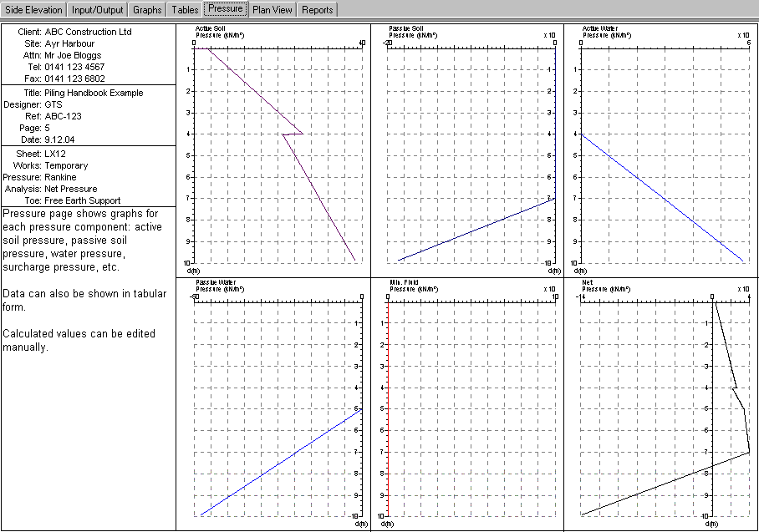Open the Input/Output tab
Viewport: 759px width, 532px height.
tap(97, 10)
